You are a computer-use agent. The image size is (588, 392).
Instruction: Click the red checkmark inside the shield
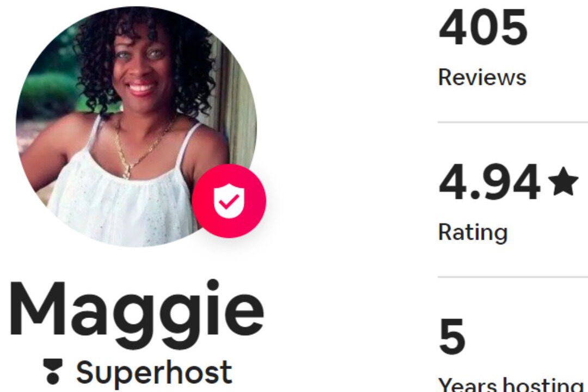pos(229,201)
